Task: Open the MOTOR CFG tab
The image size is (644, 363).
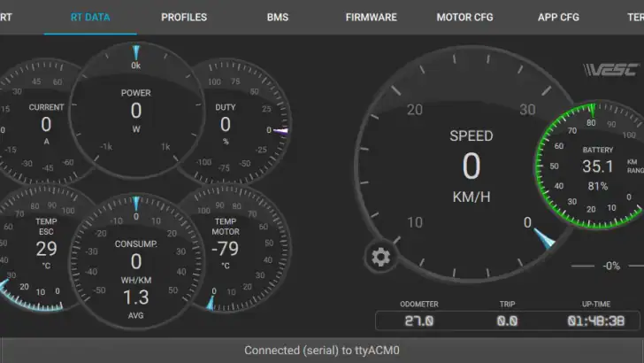Action: click(x=465, y=18)
